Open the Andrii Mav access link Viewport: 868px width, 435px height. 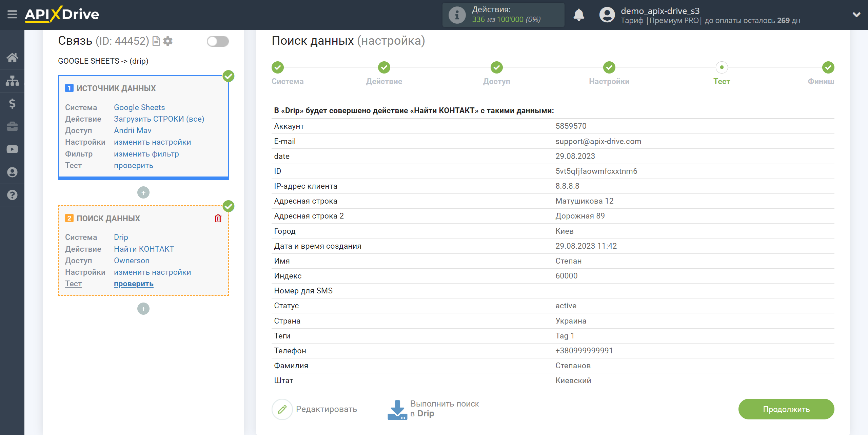133,130
